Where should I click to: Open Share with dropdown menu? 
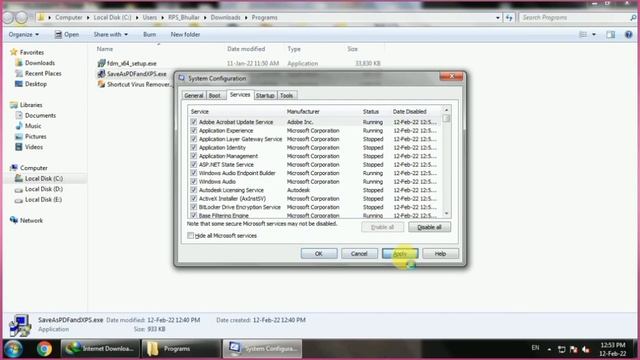click(x=111, y=35)
